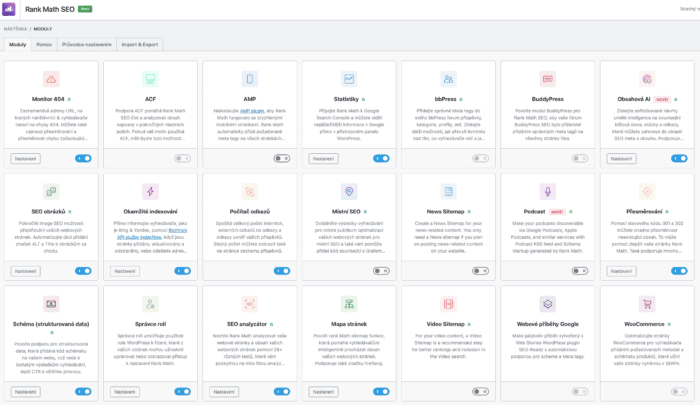
Task: Click the WooCommerce shopping cart icon
Action: pyautogui.click(x=647, y=303)
